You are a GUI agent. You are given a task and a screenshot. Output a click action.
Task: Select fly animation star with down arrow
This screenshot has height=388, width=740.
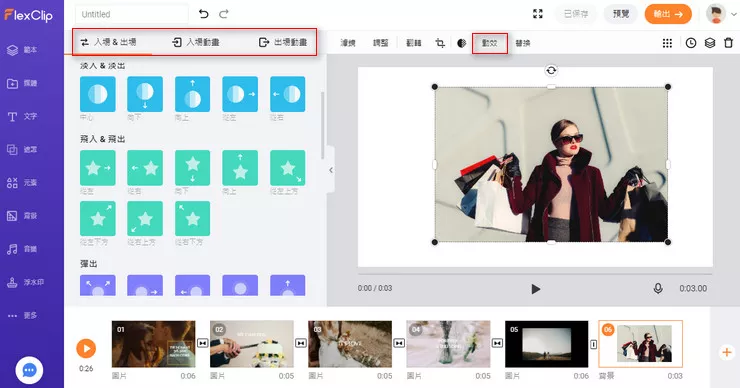pyautogui.click(x=193, y=168)
